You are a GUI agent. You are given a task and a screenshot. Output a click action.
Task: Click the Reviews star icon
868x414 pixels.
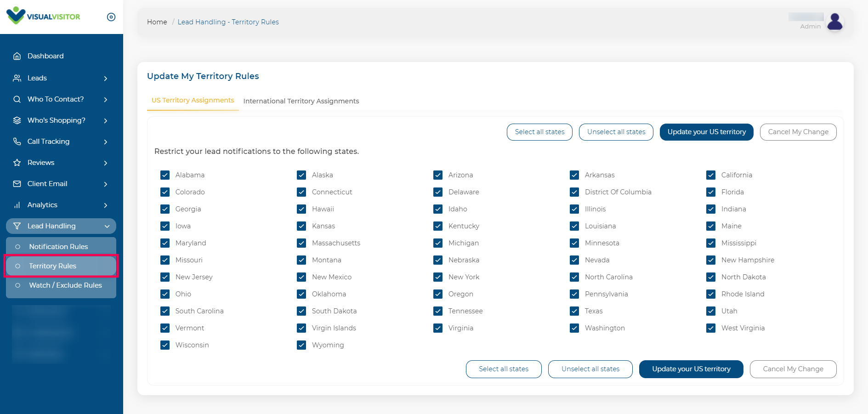17,163
